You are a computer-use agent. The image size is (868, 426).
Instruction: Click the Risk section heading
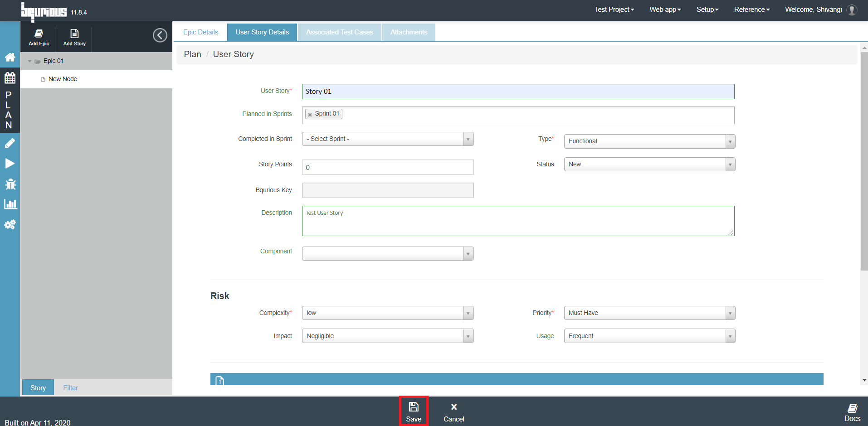219,296
